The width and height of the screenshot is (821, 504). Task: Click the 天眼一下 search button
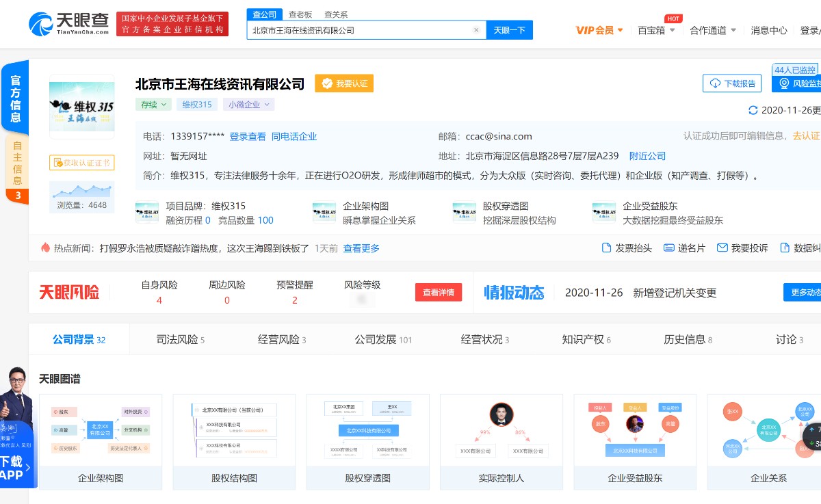pos(510,30)
